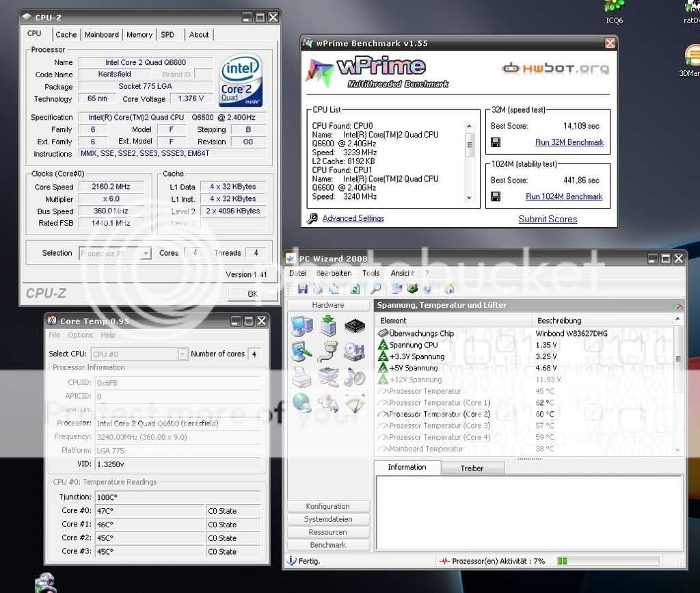Open the blue Help question-mark icon in PC Wizard
This screenshot has width=700, height=593.
(x=428, y=289)
